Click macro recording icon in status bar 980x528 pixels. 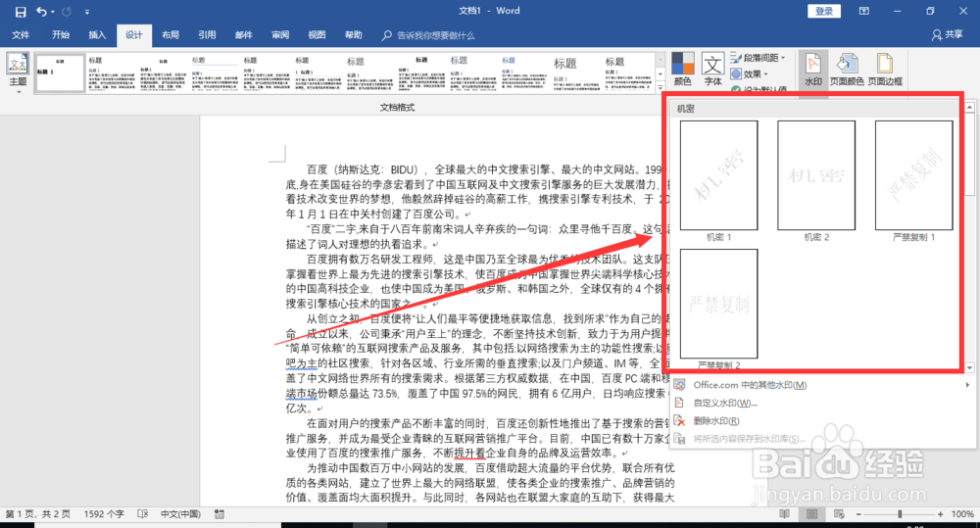220,514
